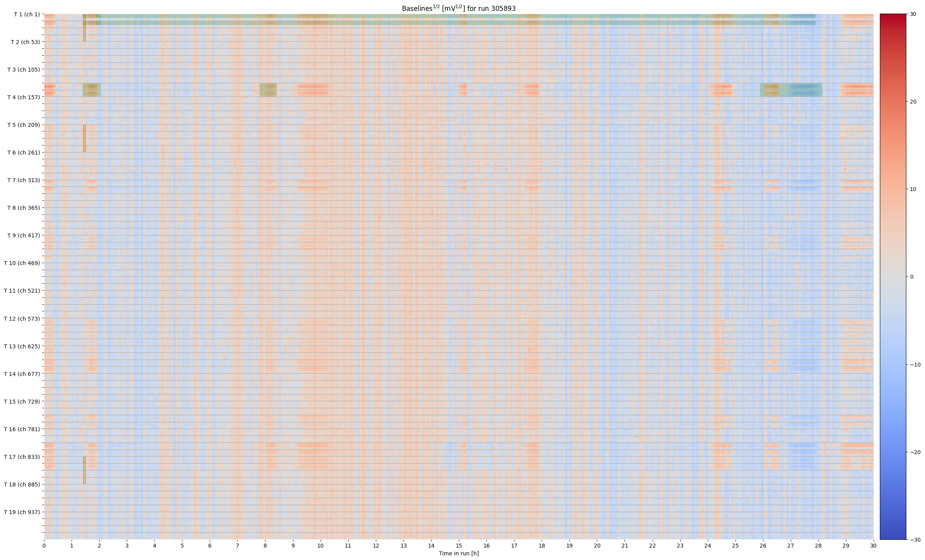The image size is (925, 560).
Task: Click the hour 0 tick on time axis
Action: click(x=44, y=546)
